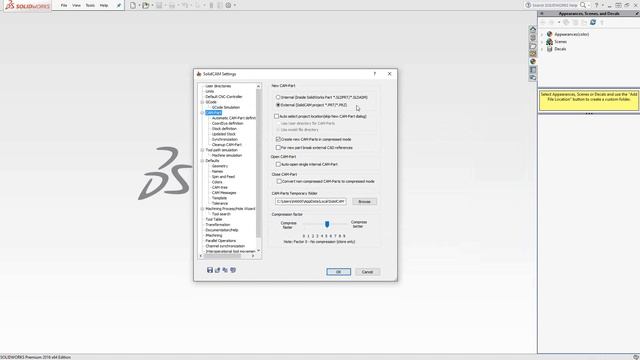Open dropdown arrow next to Open file icon
The height and width of the screenshot is (360, 640).
coord(152,5)
